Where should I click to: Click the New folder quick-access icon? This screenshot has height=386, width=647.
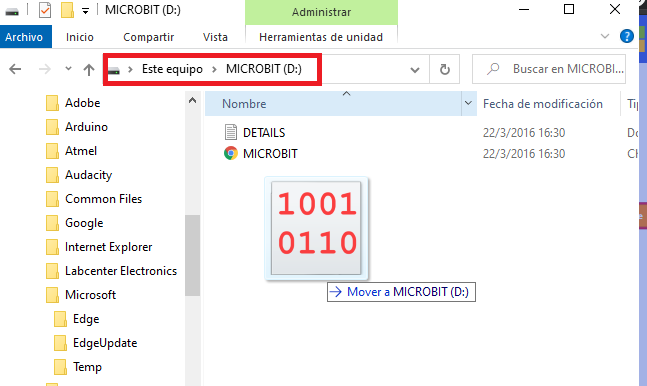[x=67, y=10]
